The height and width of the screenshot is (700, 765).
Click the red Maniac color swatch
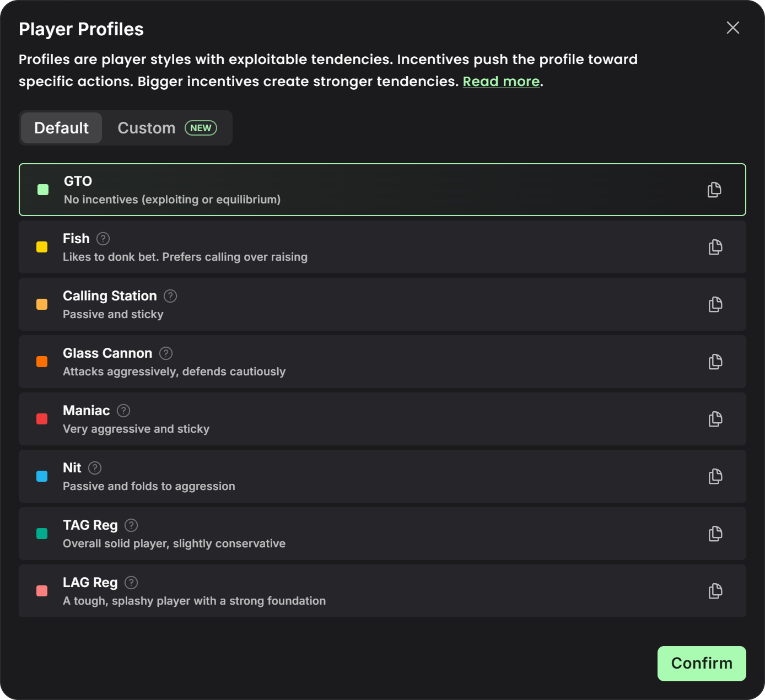42,419
